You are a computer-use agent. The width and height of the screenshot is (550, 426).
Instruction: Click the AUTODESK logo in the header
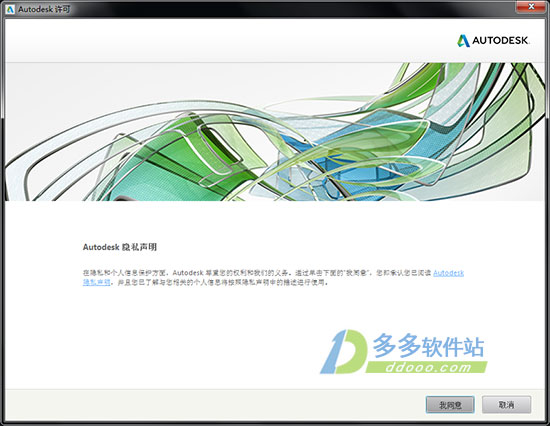(x=493, y=41)
